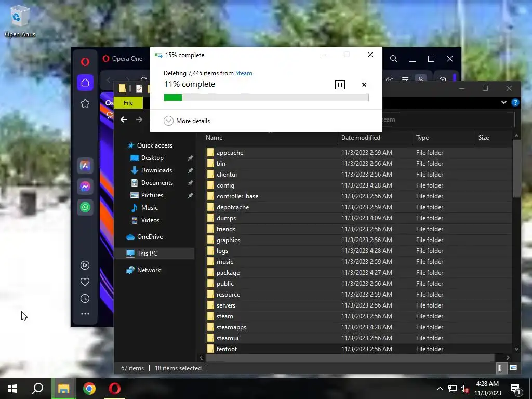Click File Explorer on the taskbar
The width and height of the screenshot is (532, 399).
click(x=63, y=389)
